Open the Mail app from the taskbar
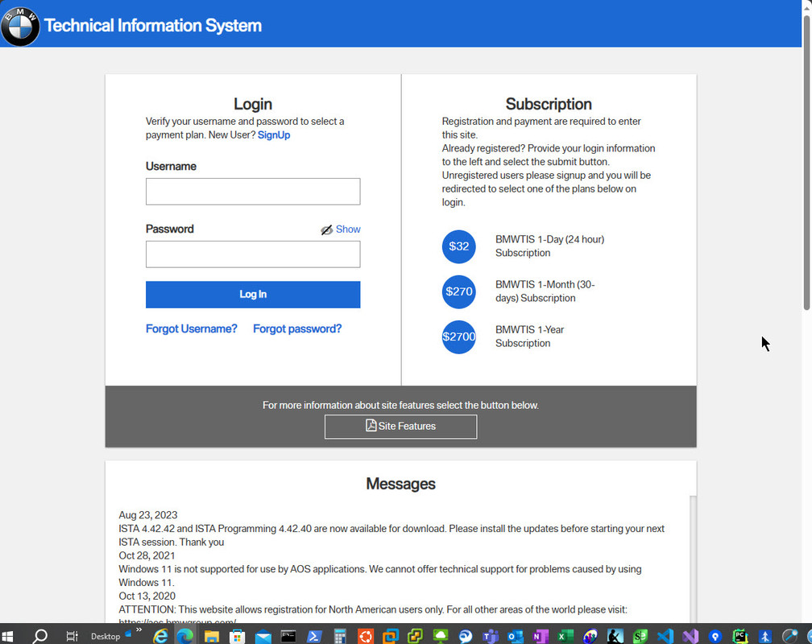Screen dimensions: 812x644 (x=263, y=636)
